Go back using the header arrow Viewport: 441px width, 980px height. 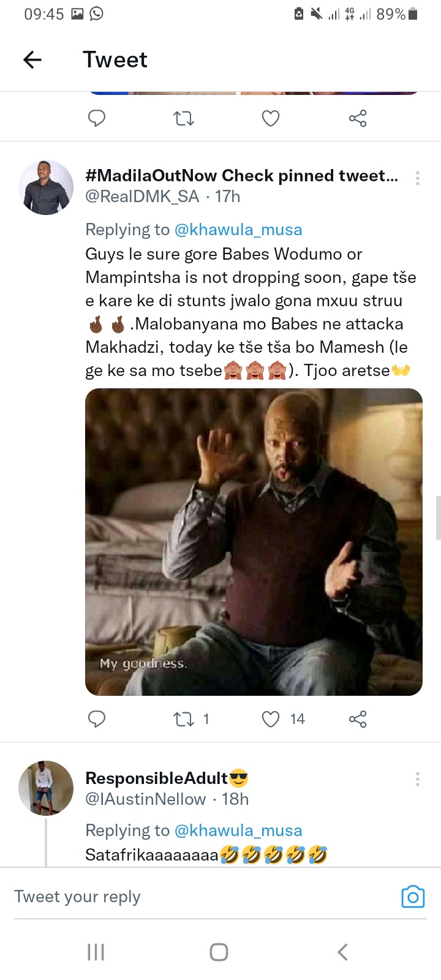[x=32, y=59]
